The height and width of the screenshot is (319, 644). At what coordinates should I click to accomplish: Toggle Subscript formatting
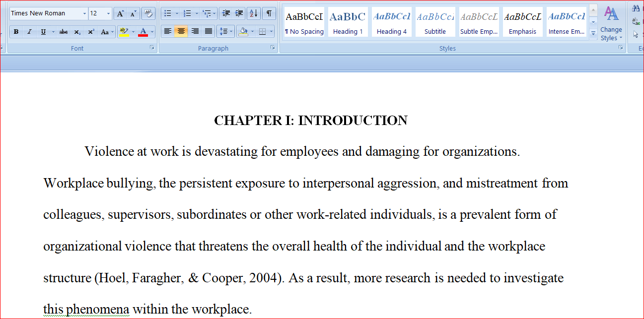click(x=77, y=32)
